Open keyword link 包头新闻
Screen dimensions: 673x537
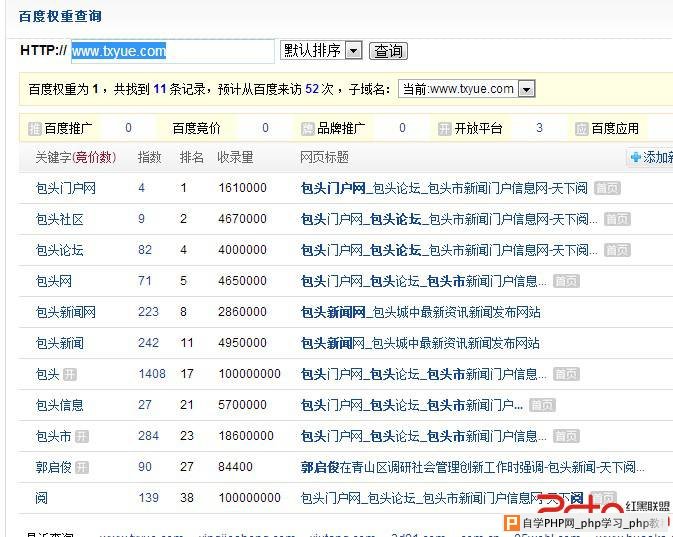pyautogui.click(x=60, y=343)
